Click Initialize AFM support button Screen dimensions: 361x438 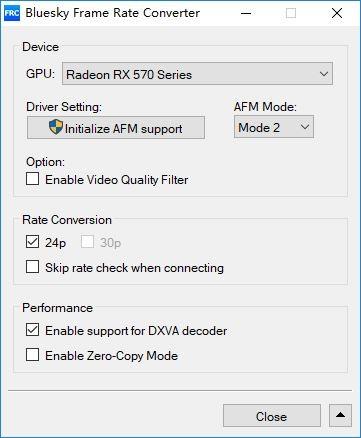tap(116, 128)
